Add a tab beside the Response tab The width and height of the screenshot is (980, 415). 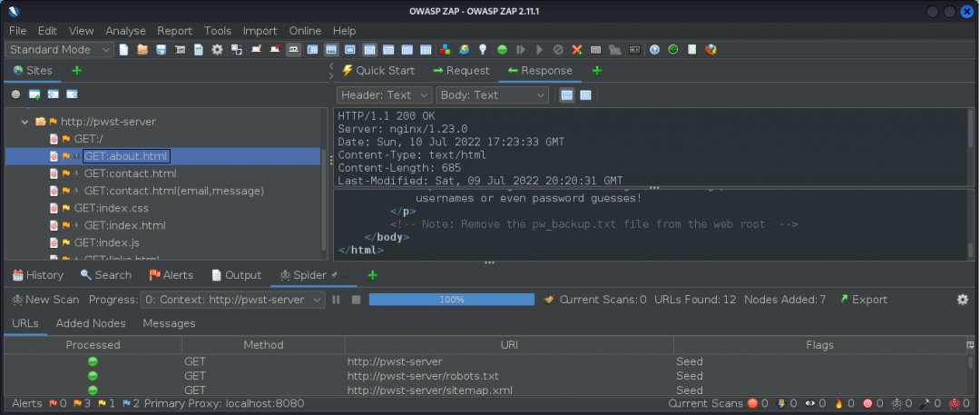[597, 71]
